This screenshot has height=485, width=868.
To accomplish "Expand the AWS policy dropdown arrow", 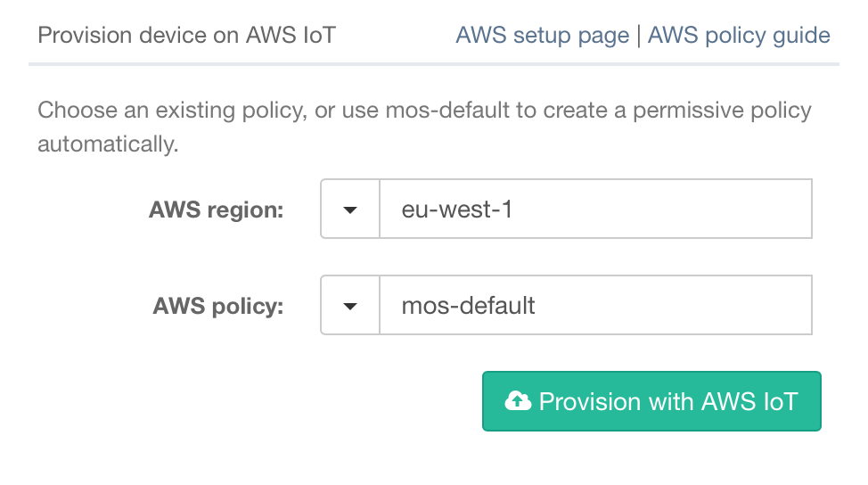I will click(350, 306).
